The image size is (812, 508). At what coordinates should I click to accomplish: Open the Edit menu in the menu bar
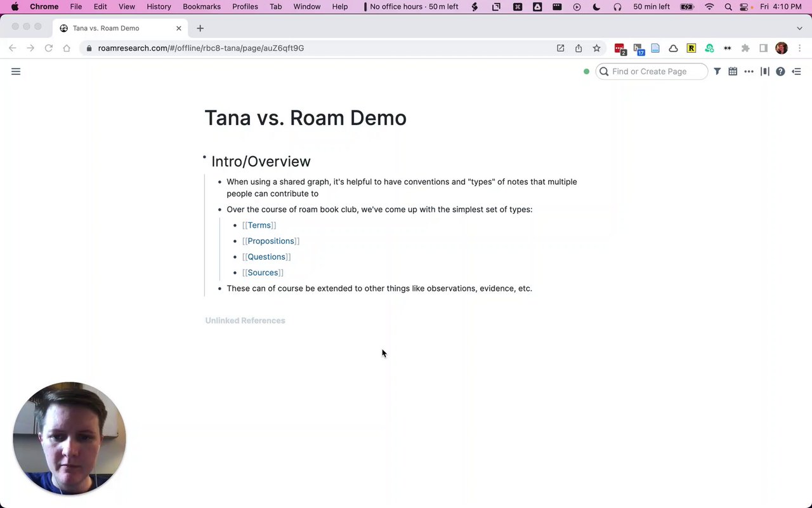click(100, 6)
